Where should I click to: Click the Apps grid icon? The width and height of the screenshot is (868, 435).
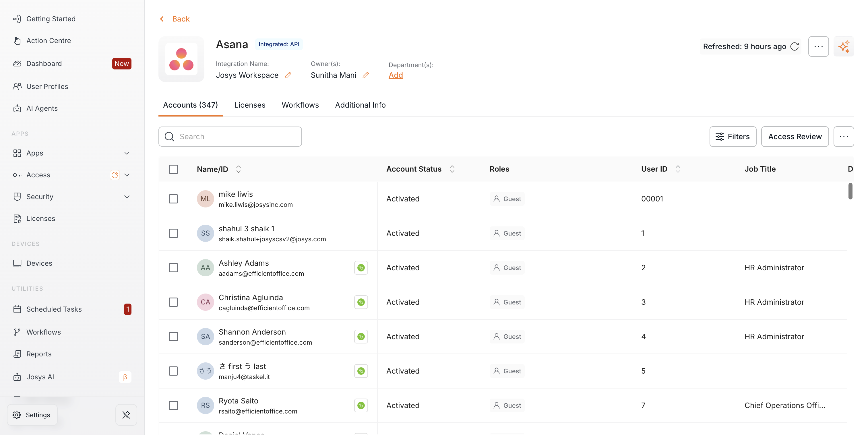(17, 153)
